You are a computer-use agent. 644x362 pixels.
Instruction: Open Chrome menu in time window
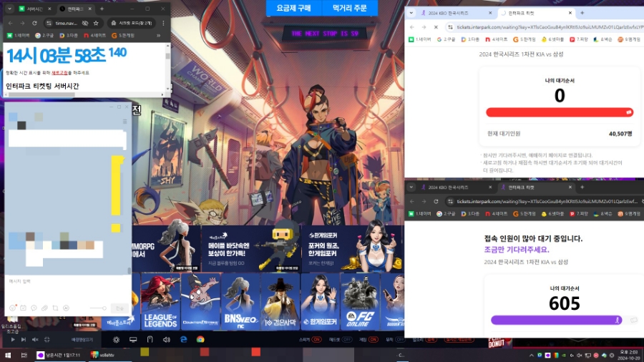point(163,23)
